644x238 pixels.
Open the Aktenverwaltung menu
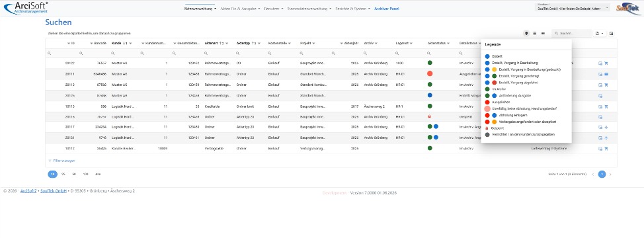[x=200, y=9]
